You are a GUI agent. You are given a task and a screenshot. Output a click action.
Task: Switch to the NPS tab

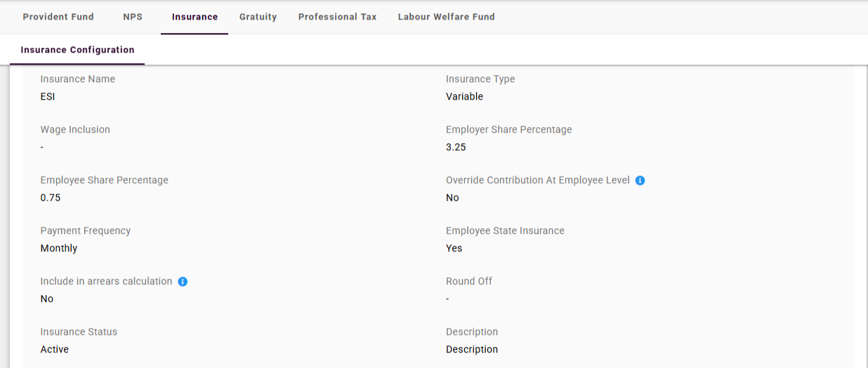133,17
